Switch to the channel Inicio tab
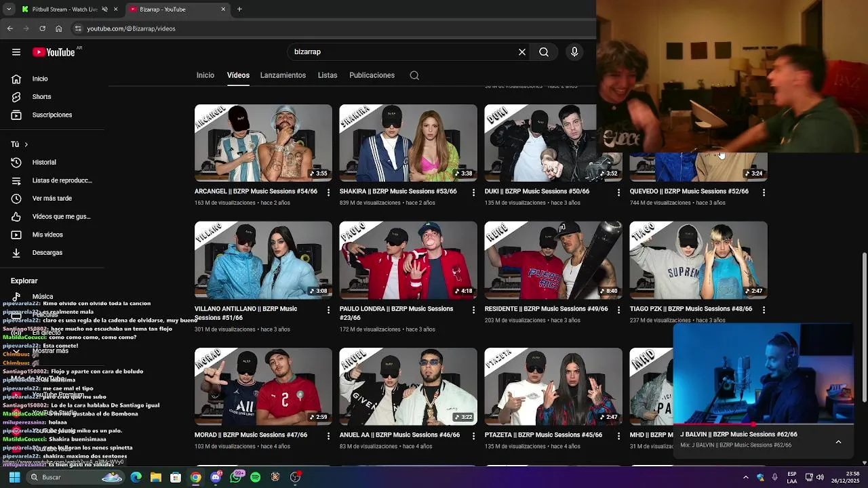This screenshot has height=488, width=868. click(x=205, y=75)
